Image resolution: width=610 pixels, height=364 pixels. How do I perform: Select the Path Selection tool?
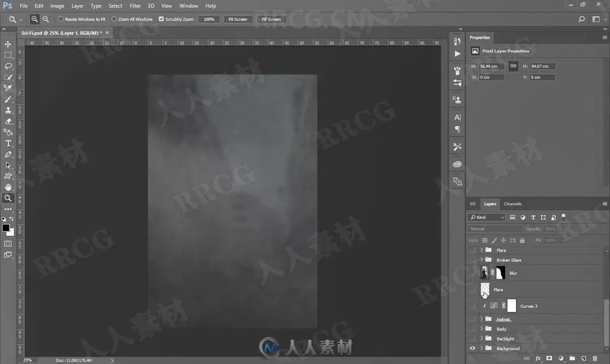click(x=8, y=165)
